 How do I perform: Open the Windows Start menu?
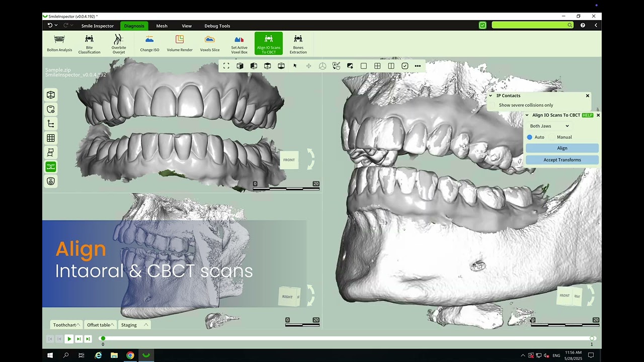click(x=50, y=355)
